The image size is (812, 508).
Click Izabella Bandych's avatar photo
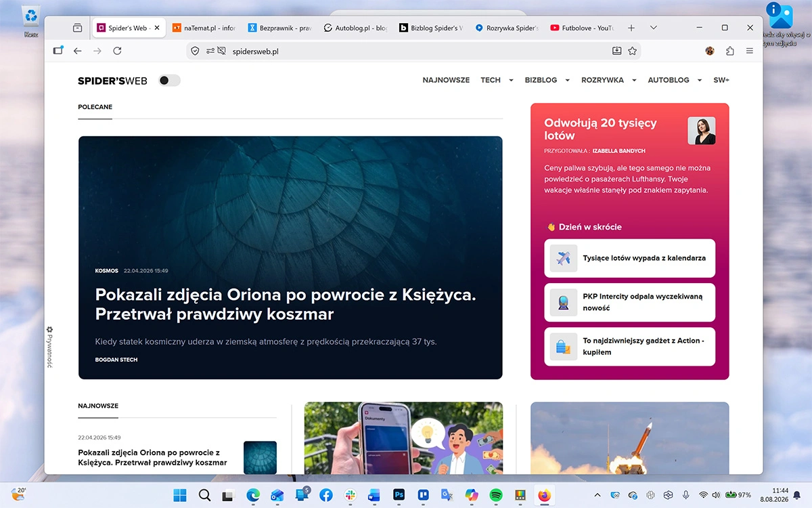pos(702,131)
